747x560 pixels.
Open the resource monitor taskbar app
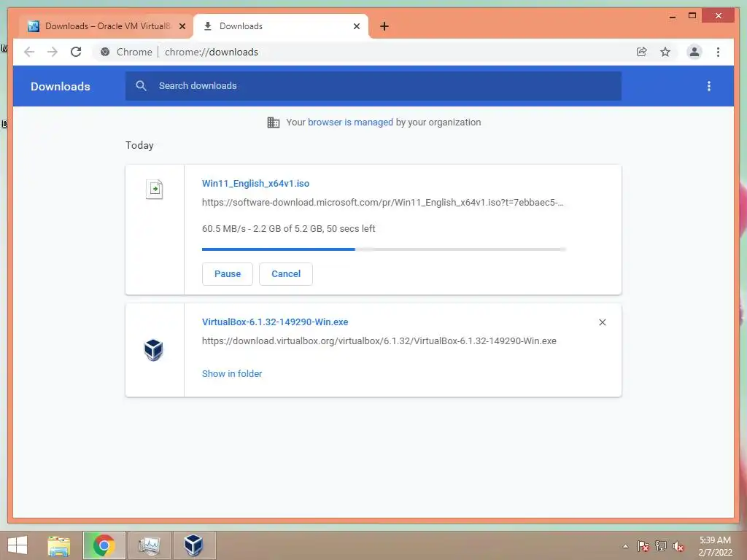coord(149,545)
